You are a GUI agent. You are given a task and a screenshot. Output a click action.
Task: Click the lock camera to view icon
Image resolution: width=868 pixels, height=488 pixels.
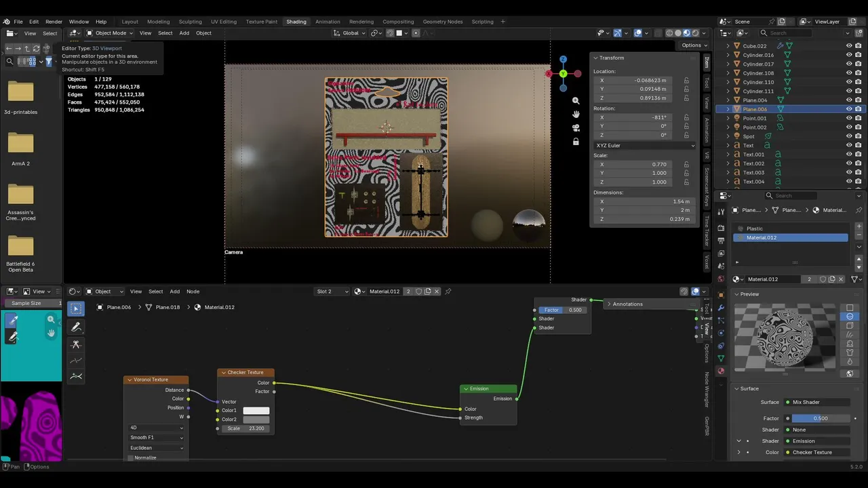tap(576, 142)
